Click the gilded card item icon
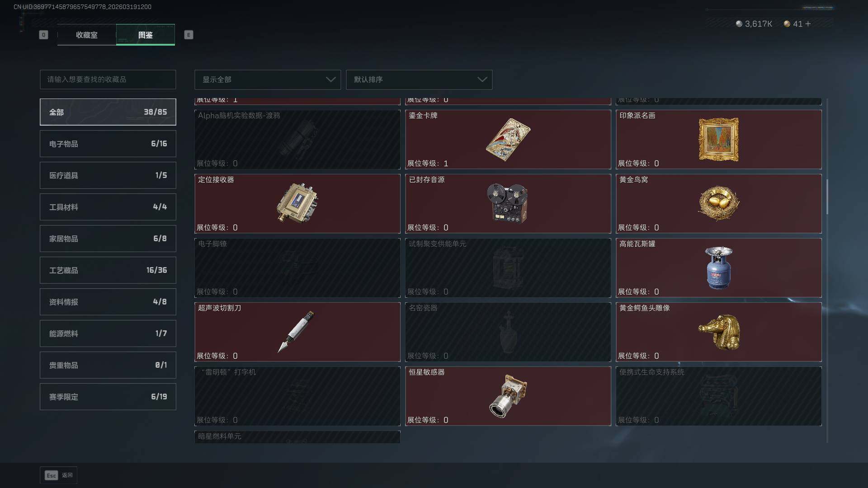 508,140
